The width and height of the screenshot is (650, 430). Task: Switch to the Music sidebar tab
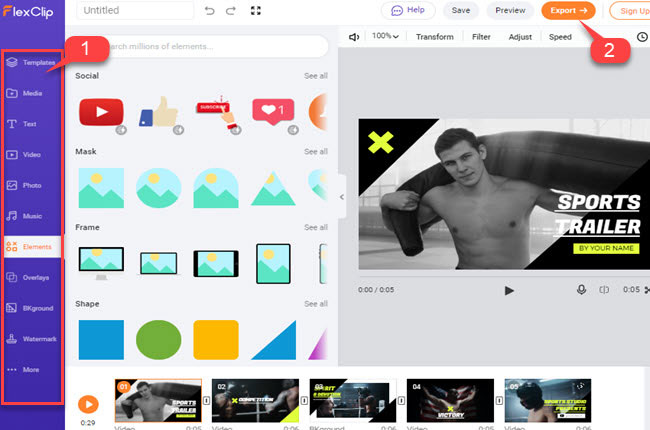click(32, 216)
